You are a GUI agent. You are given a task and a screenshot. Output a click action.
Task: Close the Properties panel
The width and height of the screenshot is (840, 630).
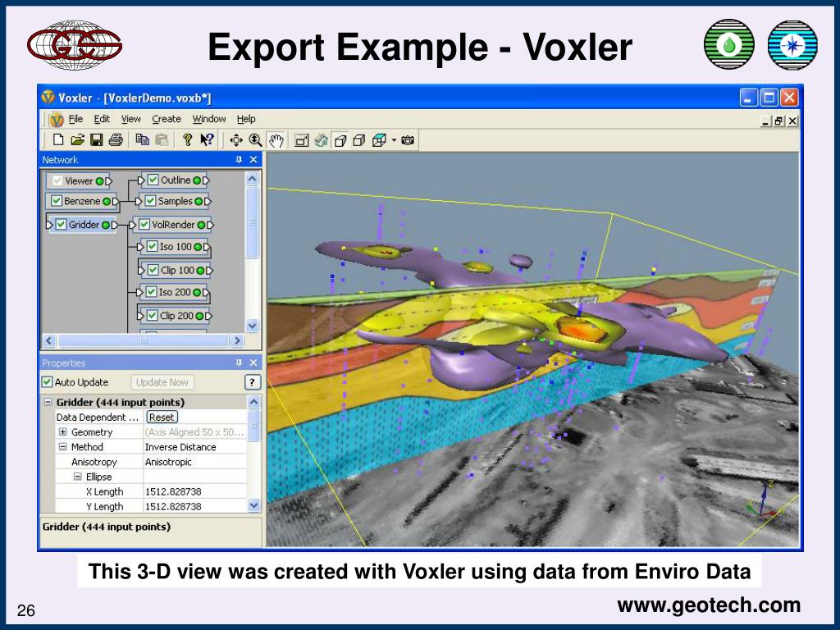tap(254, 363)
